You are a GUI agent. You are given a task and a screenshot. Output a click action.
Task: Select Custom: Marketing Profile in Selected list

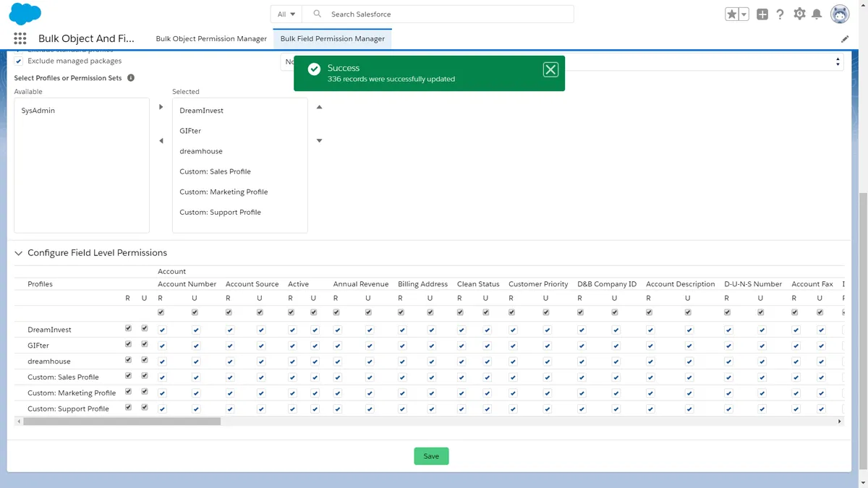coord(239,192)
